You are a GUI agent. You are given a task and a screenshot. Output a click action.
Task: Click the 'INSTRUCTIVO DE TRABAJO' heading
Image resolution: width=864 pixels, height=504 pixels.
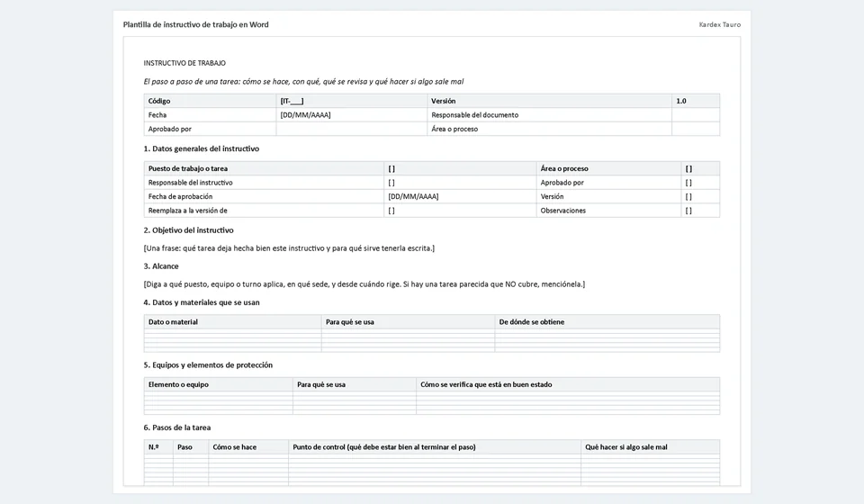[184, 63]
